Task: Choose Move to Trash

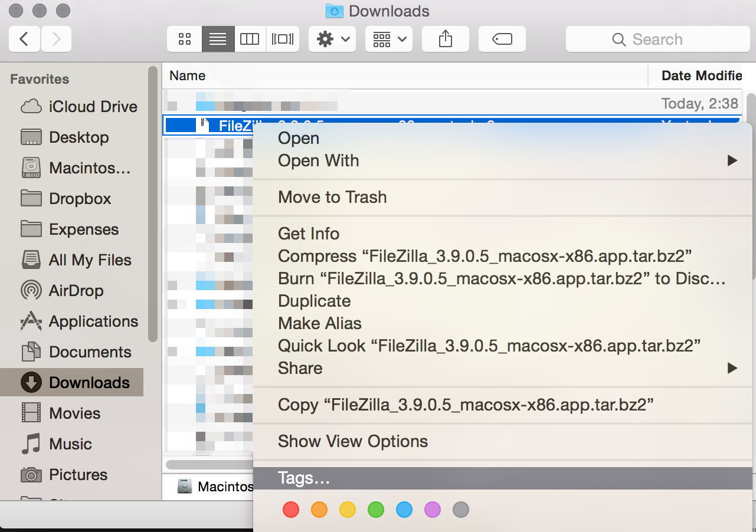Action: pyautogui.click(x=503, y=197)
